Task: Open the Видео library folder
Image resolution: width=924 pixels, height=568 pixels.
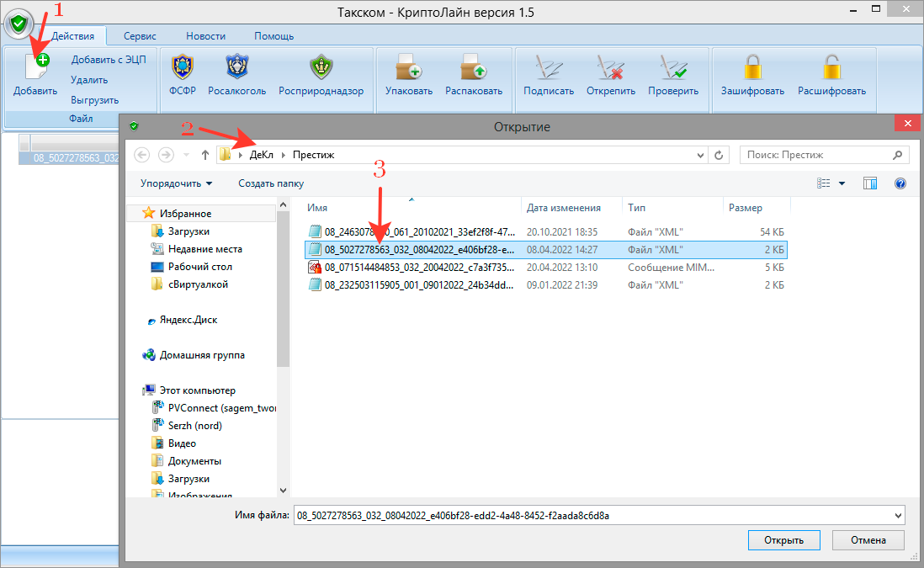Action: click(174, 443)
